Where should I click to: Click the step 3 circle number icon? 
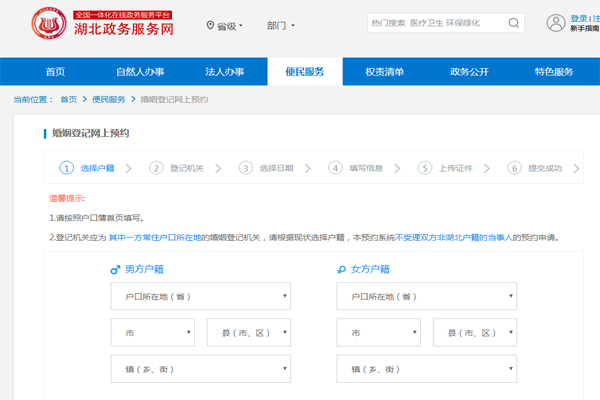tap(246, 168)
